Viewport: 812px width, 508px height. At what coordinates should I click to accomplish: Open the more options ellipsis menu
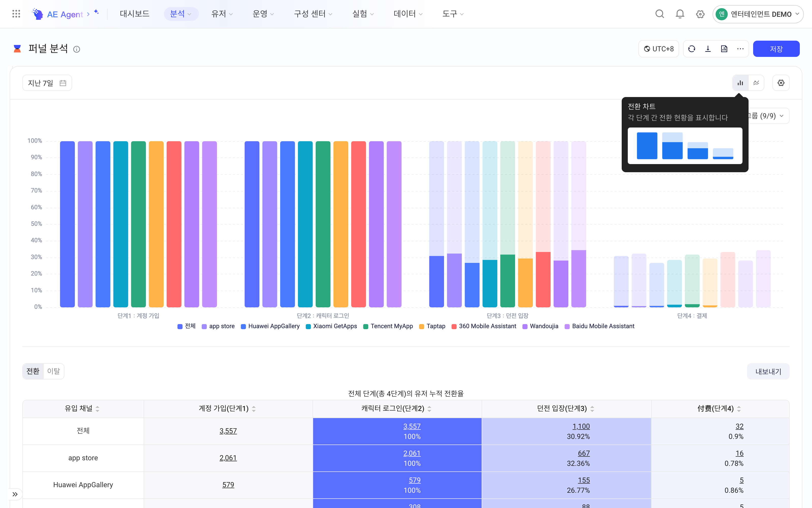coord(740,49)
